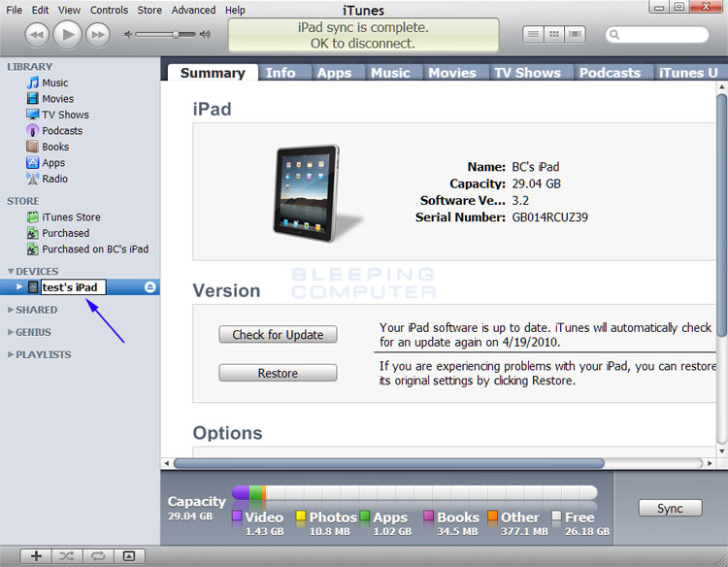Viewport: 728px width, 567px height.
Task: Click the purple Video color swatch
Action: coord(237,516)
